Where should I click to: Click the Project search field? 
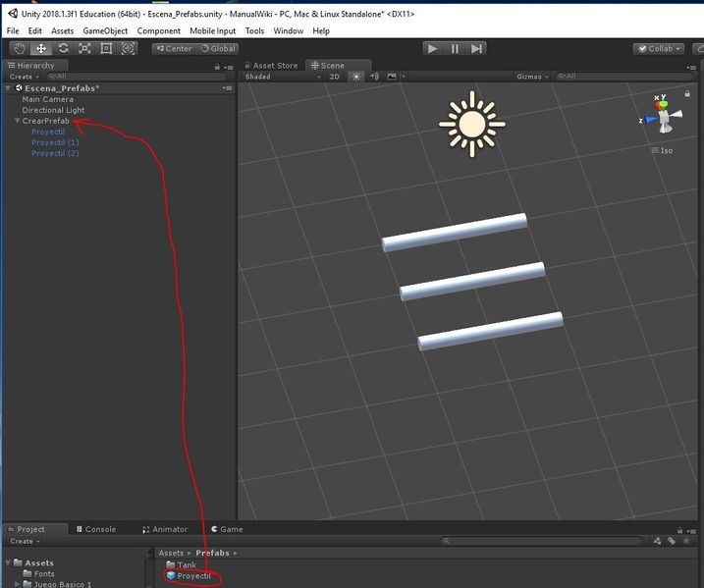click(x=541, y=541)
